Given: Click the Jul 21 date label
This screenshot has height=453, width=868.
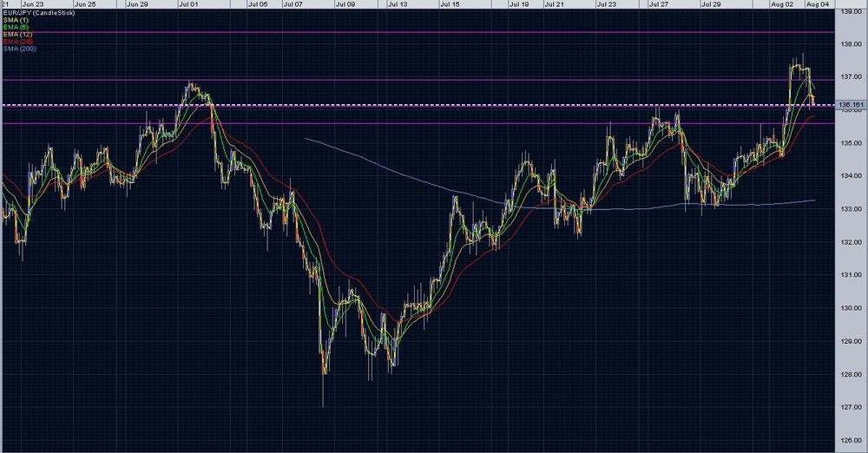Looking at the screenshot, I should pos(554,3).
